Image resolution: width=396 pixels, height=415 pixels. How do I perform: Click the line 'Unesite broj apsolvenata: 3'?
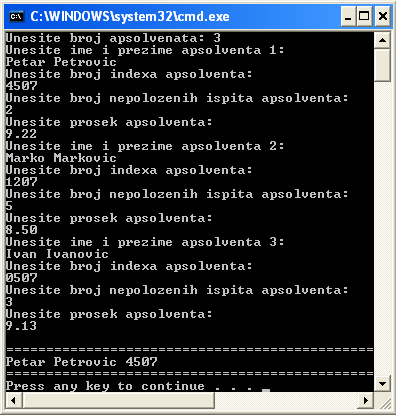pos(113,38)
